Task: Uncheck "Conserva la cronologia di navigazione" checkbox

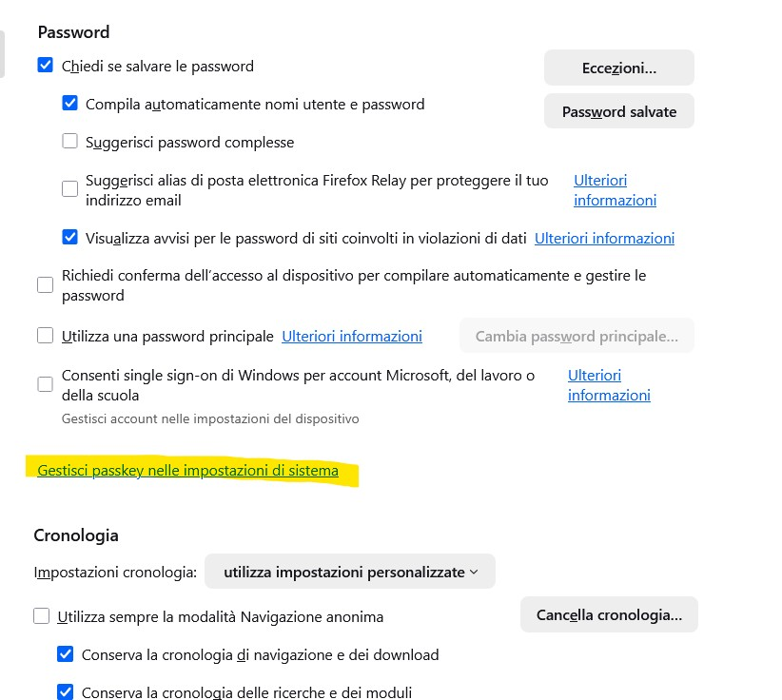Action: 66,654
